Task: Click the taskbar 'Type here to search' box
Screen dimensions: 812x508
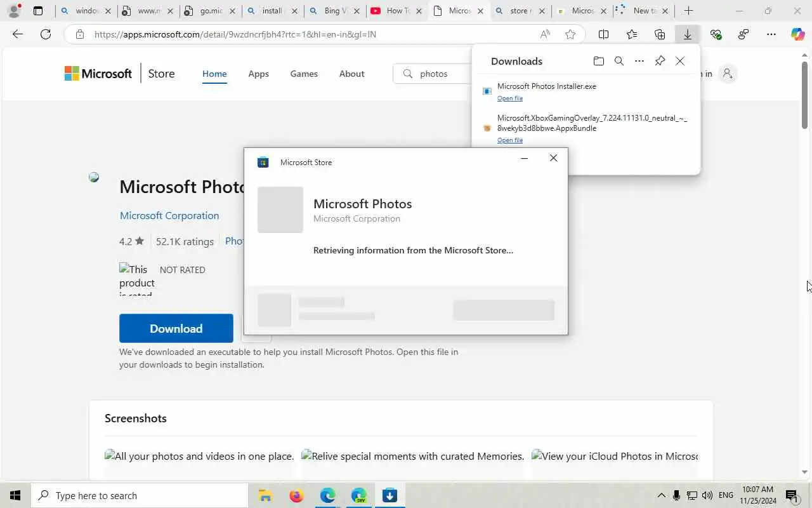Action: [x=140, y=495]
